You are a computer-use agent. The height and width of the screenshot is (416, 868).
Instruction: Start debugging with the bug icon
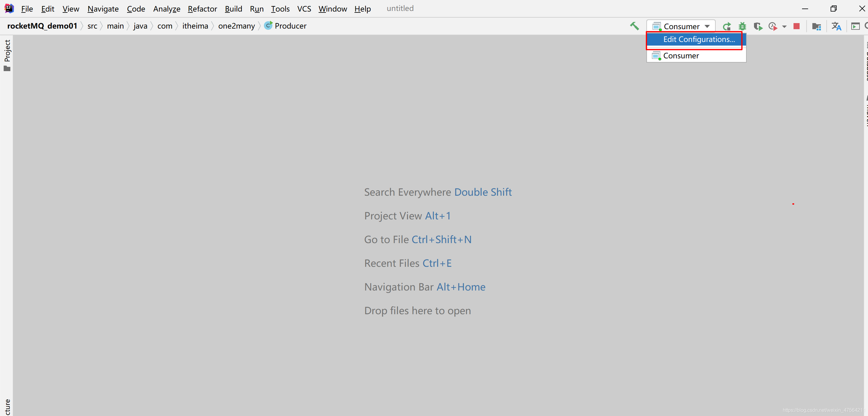click(742, 26)
